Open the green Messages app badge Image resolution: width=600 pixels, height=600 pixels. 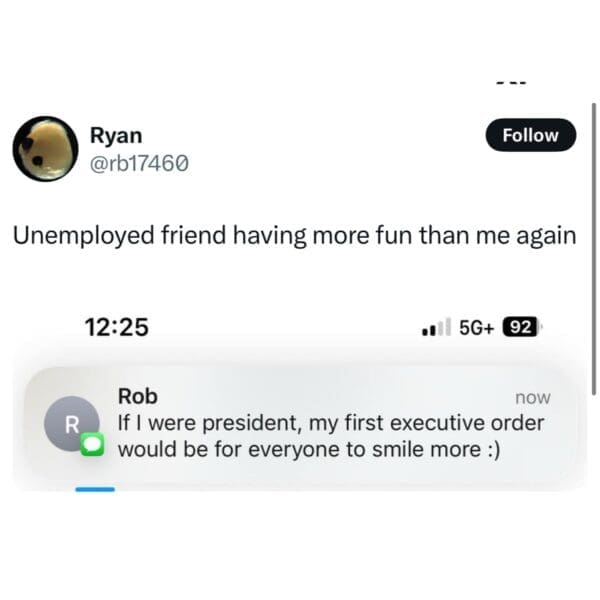pos(92,444)
